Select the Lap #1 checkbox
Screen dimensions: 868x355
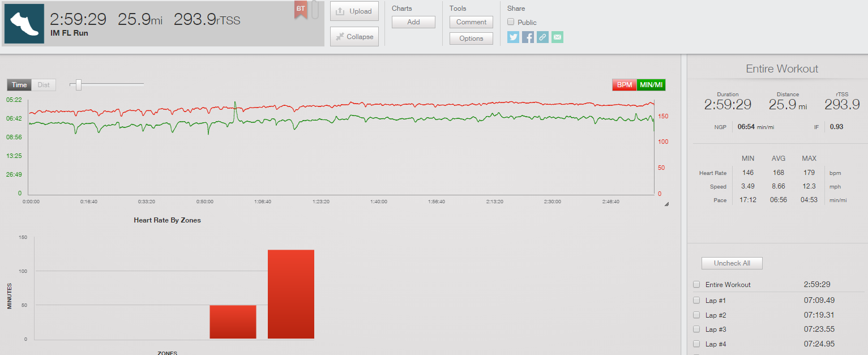(x=696, y=300)
